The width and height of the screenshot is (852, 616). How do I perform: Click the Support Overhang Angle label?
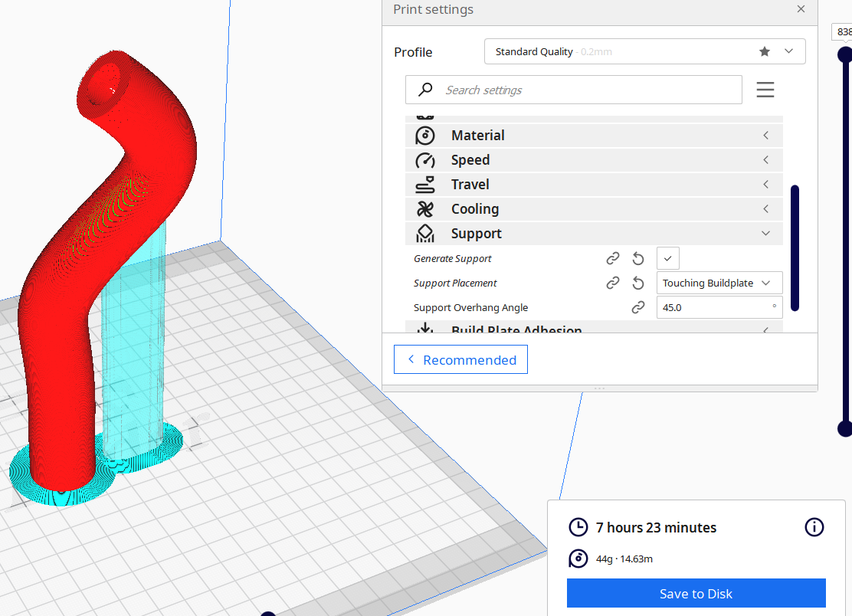coord(470,307)
